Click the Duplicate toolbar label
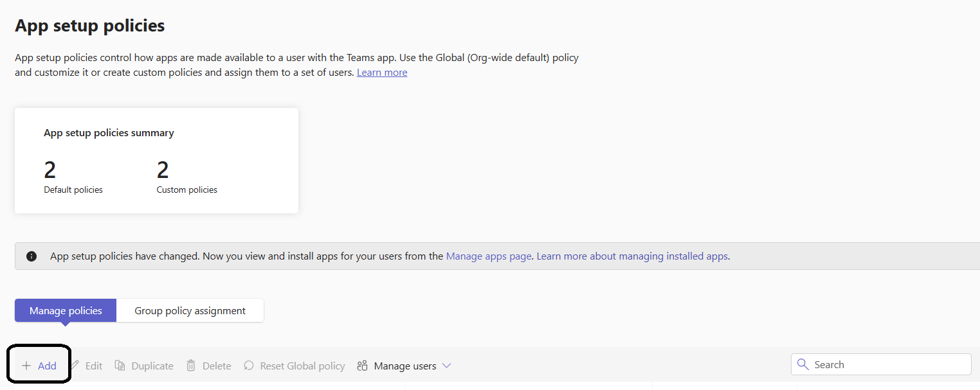The image size is (980, 390). click(152, 366)
